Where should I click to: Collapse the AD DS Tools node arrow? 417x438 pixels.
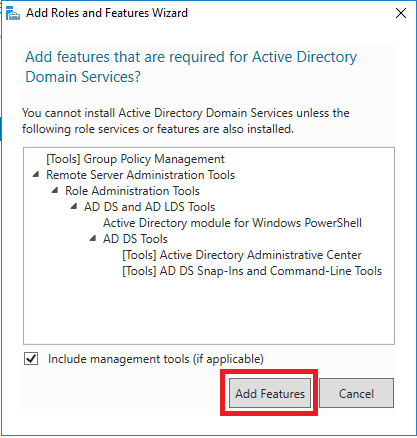pos(93,238)
